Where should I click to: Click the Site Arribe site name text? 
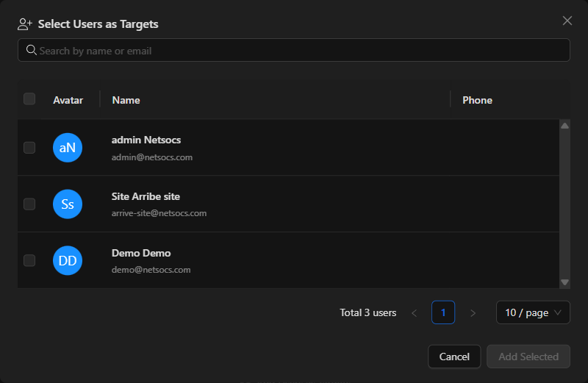pos(146,196)
